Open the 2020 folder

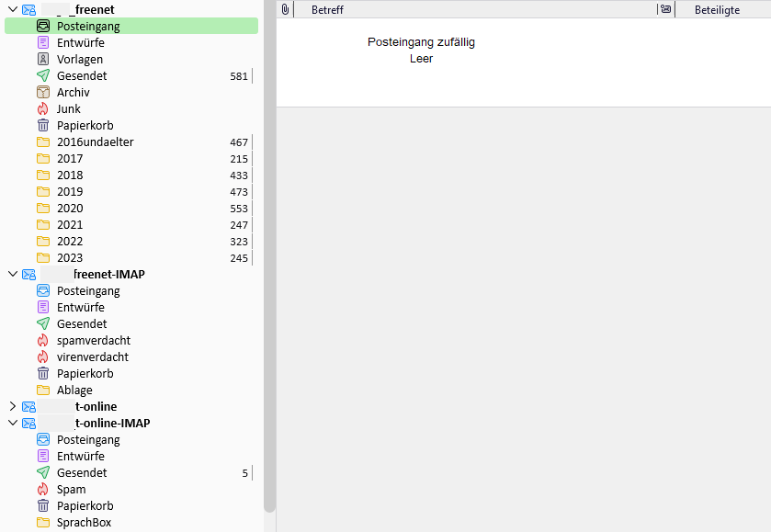coord(70,209)
